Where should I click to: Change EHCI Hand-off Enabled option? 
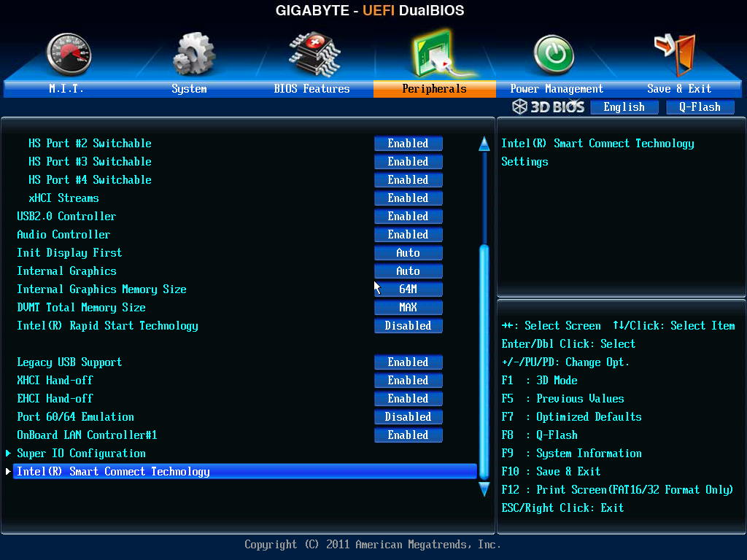coord(409,399)
